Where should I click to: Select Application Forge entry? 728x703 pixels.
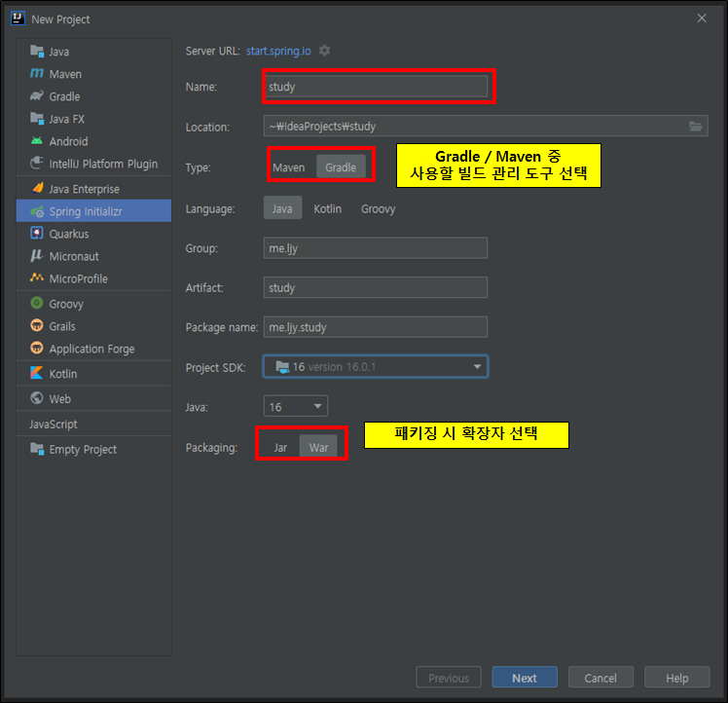click(x=93, y=349)
